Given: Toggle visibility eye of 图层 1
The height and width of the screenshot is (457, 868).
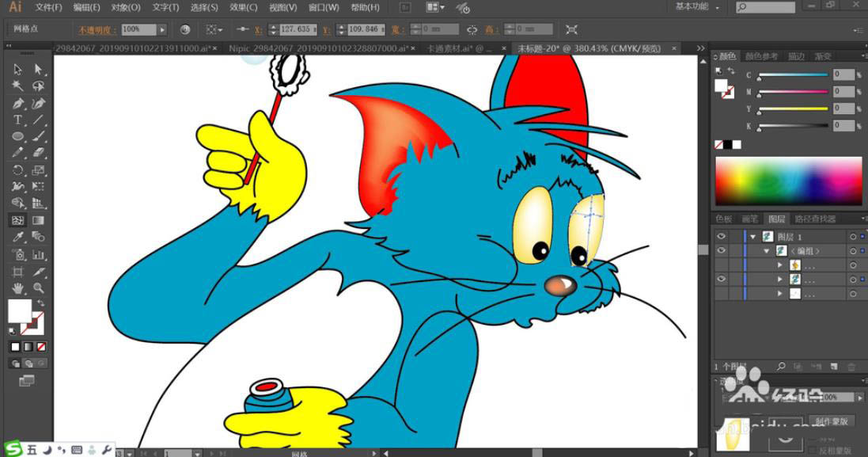Looking at the screenshot, I should (x=721, y=237).
